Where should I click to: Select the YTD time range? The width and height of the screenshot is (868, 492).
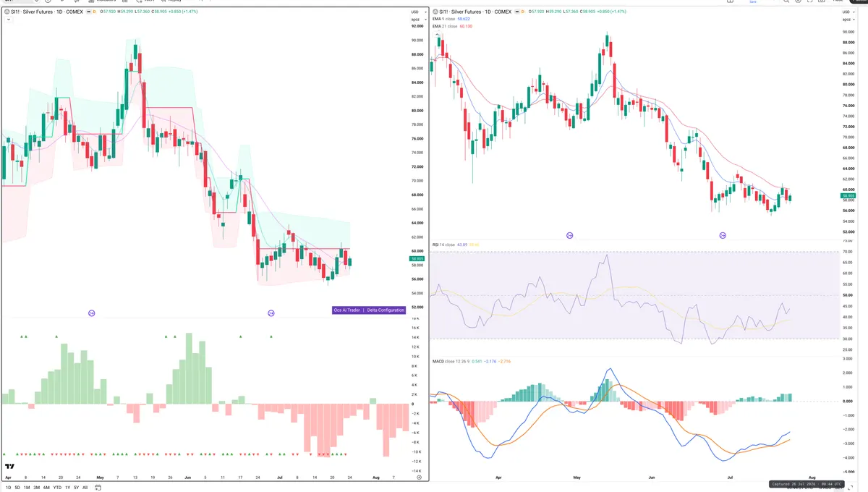point(57,487)
